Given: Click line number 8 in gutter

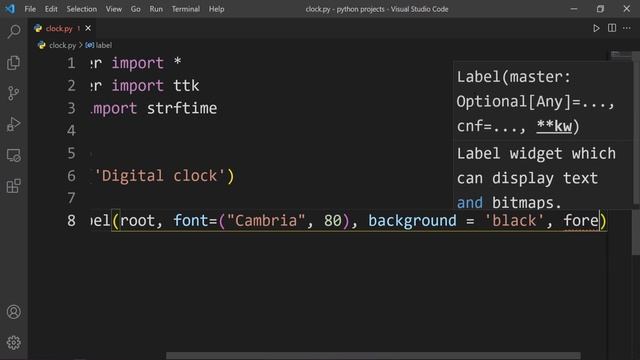Looking at the screenshot, I should click(x=71, y=221).
